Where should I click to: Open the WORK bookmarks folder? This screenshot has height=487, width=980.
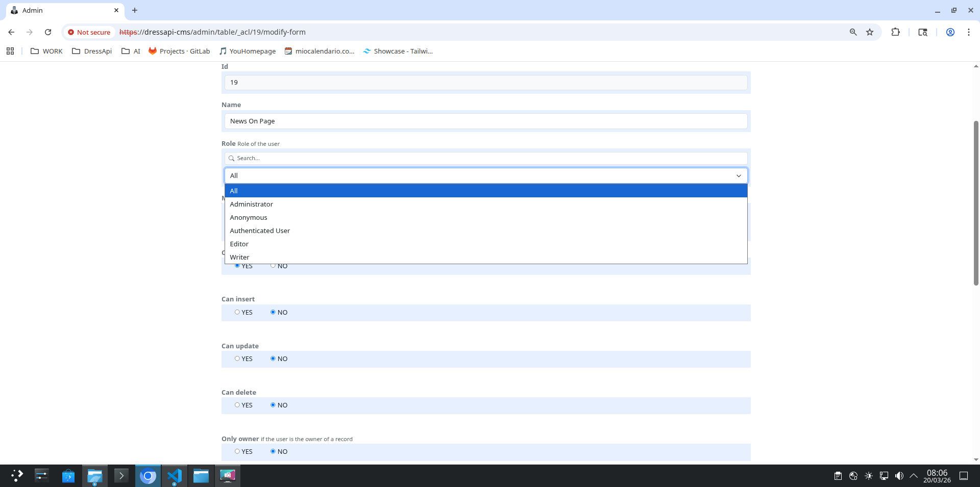pos(46,51)
